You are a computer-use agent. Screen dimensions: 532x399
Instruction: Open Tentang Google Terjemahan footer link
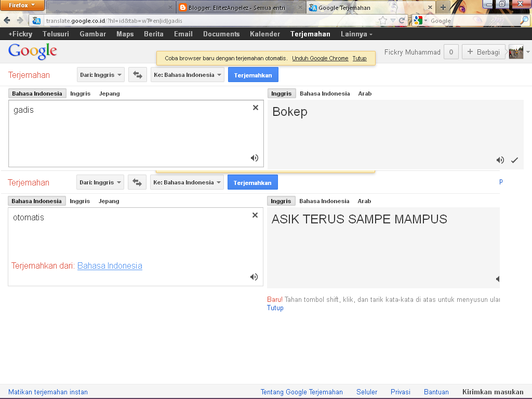click(302, 392)
